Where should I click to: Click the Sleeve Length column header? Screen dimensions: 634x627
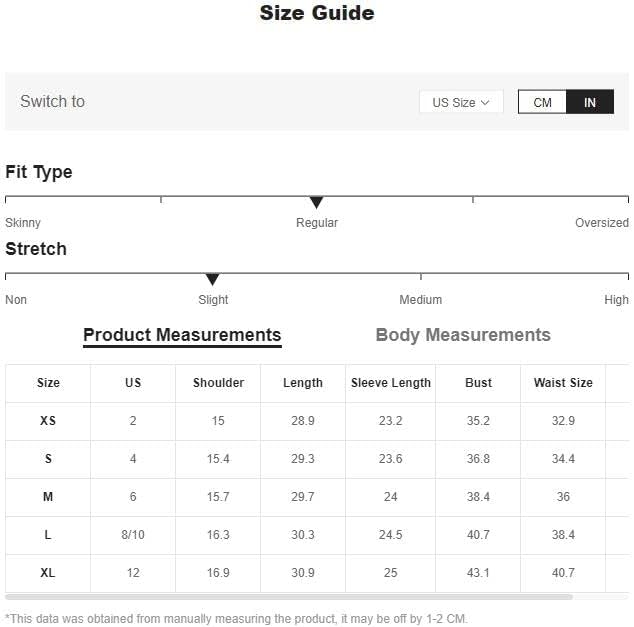click(391, 383)
